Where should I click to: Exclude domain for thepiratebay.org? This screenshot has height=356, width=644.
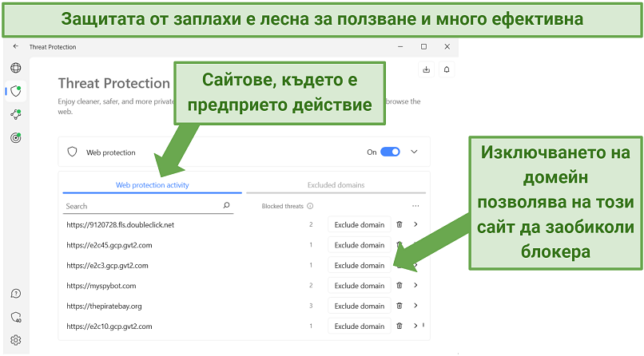(x=360, y=306)
